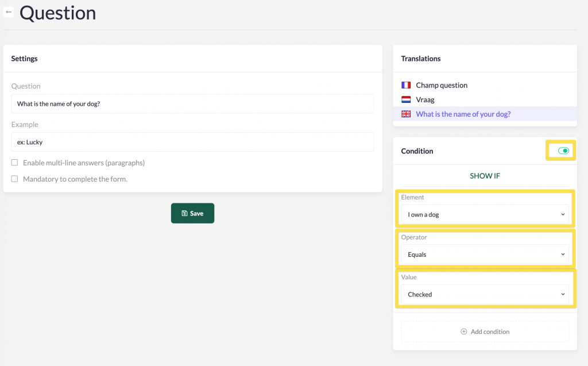The image size is (588, 366).
Task: Select the Champ question translation
Action: pos(442,85)
